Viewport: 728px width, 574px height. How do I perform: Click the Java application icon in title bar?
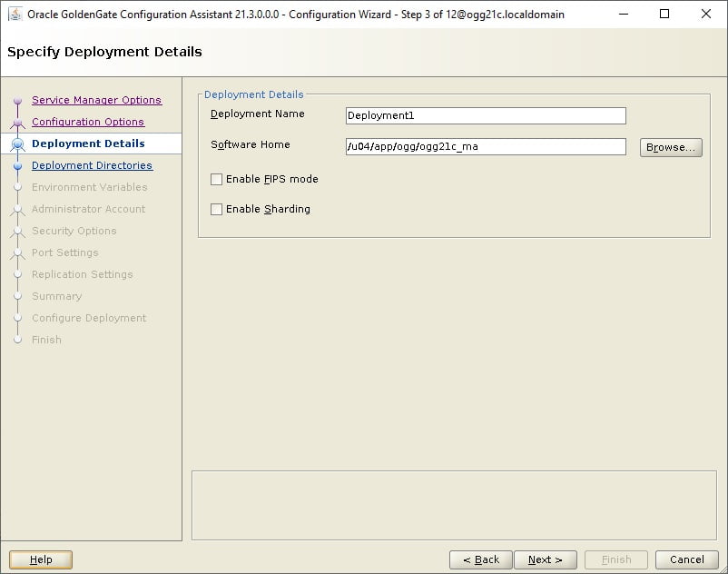pos(15,14)
